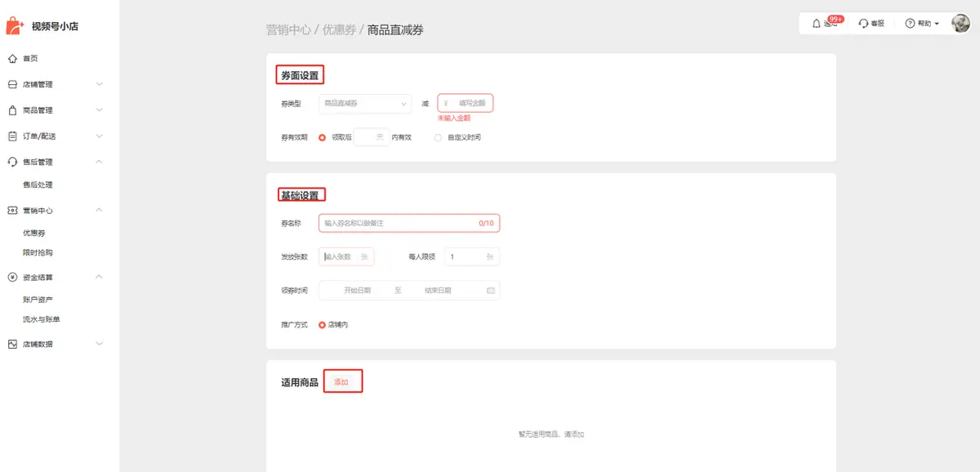
Task: Open notifications via the bell icon
Action: [x=817, y=24]
